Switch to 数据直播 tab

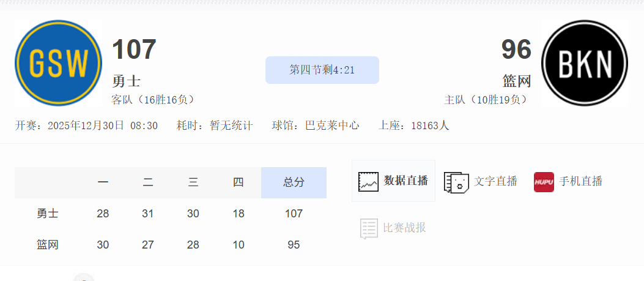[x=393, y=181]
